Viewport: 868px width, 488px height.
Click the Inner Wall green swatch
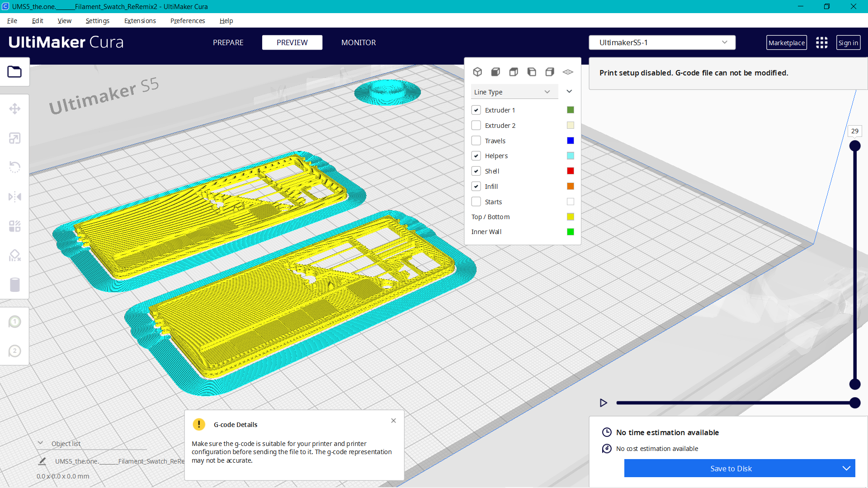pyautogui.click(x=571, y=232)
